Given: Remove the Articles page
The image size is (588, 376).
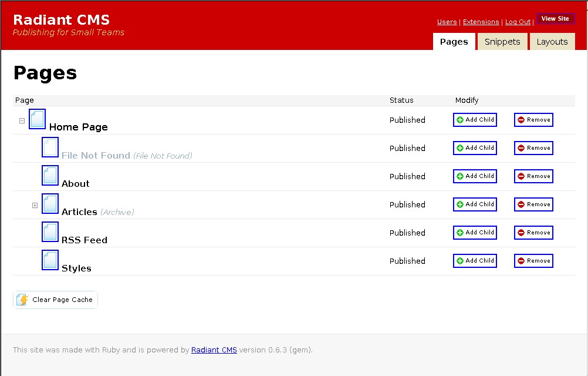Looking at the screenshot, I should (533, 204).
